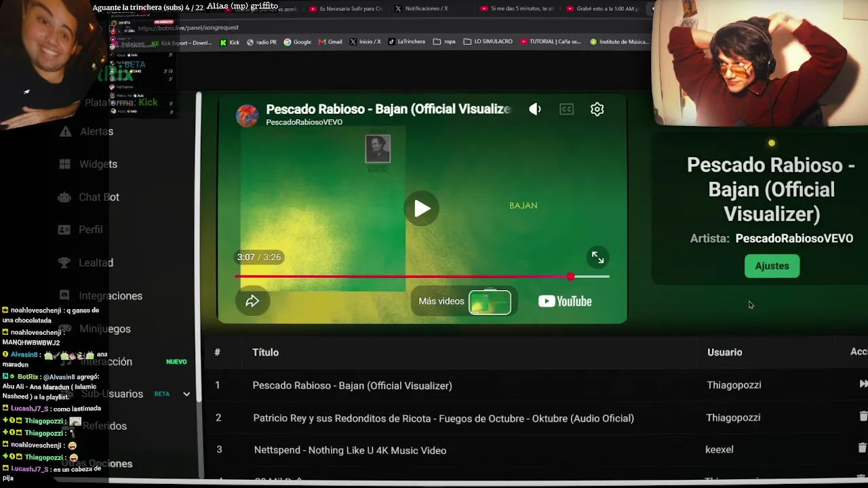Delete the Fuegos de Octubre song request
868x488 pixels.
pyautogui.click(x=863, y=417)
